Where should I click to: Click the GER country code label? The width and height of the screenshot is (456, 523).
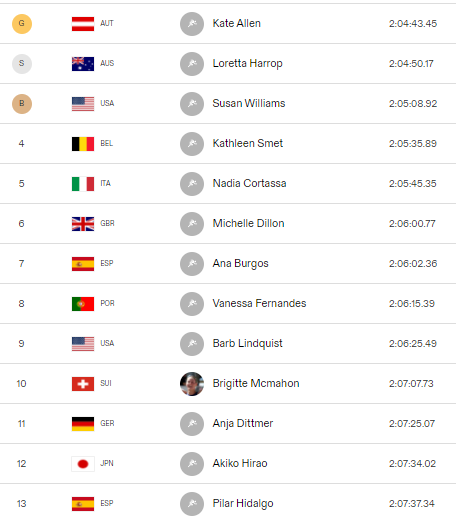[107, 424]
